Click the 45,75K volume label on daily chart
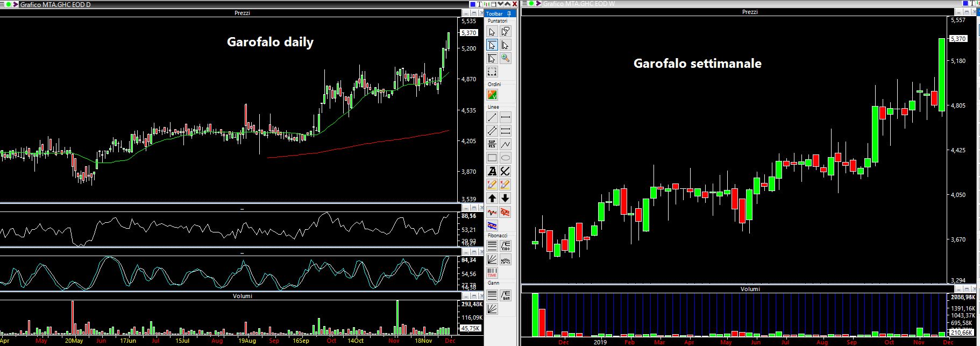The image size is (980, 346). (x=470, y=328)
